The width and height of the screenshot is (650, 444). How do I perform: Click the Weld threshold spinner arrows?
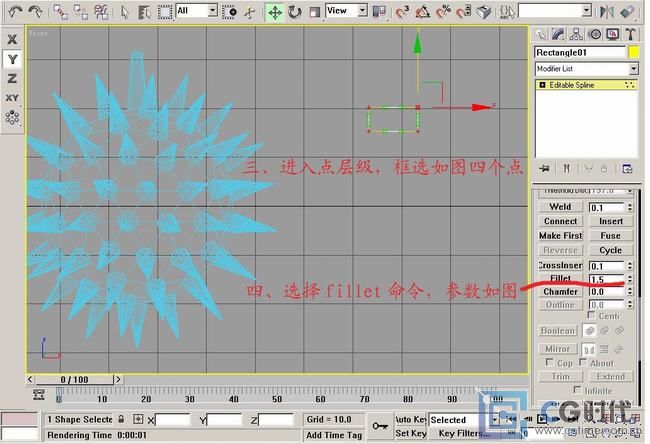(630, 207)
